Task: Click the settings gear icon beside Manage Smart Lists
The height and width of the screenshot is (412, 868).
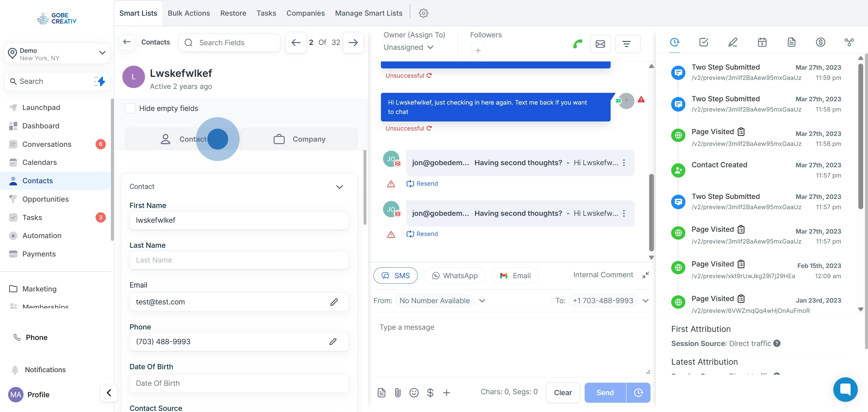Action: [423, 13]
